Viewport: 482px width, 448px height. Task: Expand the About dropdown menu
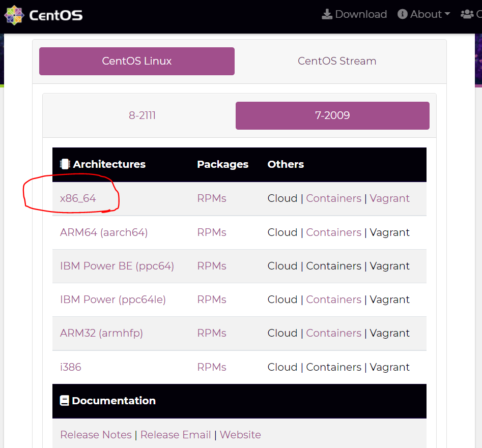pos(423,14)
